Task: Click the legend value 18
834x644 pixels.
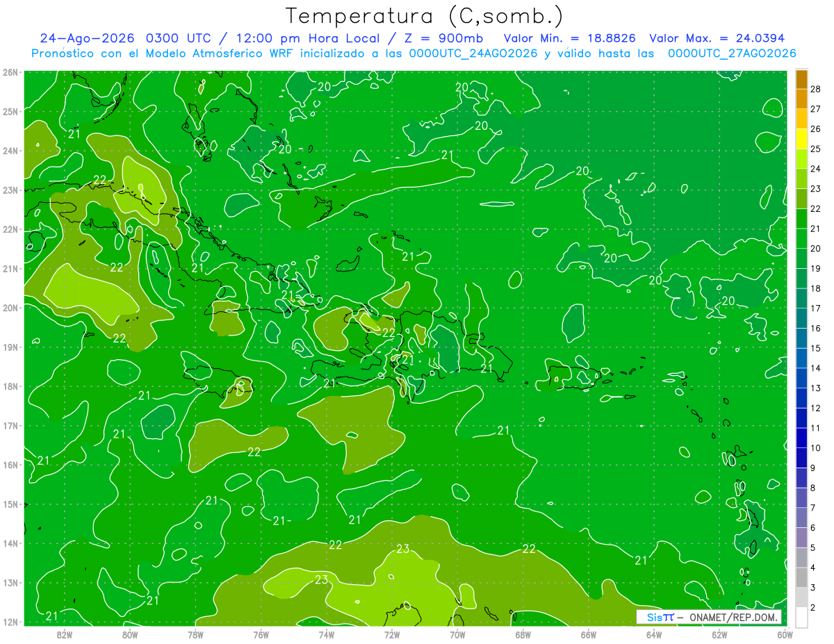Action: [x=815, y=288]
